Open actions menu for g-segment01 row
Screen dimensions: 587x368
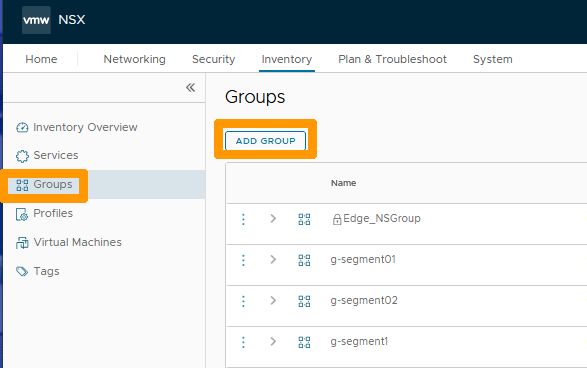(x=243, y=260)
